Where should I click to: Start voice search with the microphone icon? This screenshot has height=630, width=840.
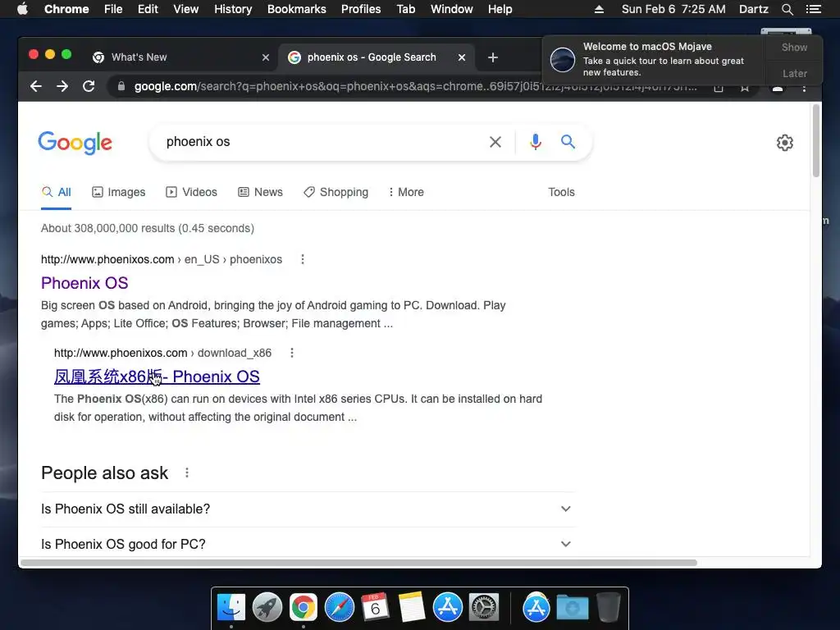535,142
